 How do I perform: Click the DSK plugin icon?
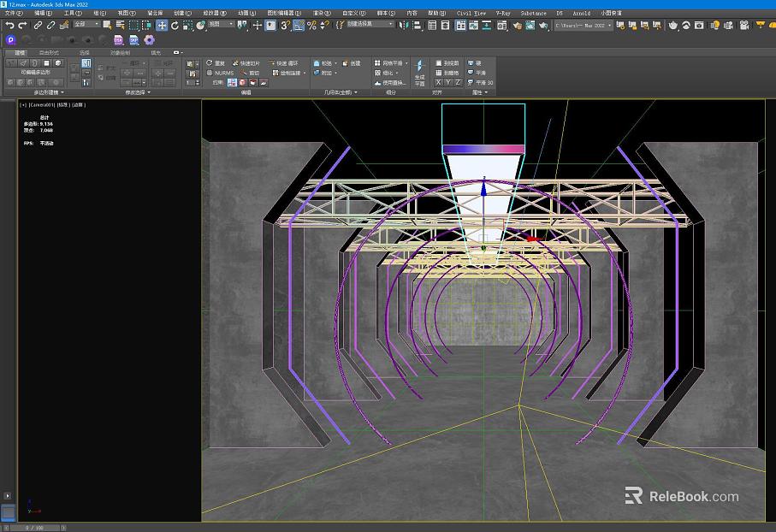tap(119, 39)
